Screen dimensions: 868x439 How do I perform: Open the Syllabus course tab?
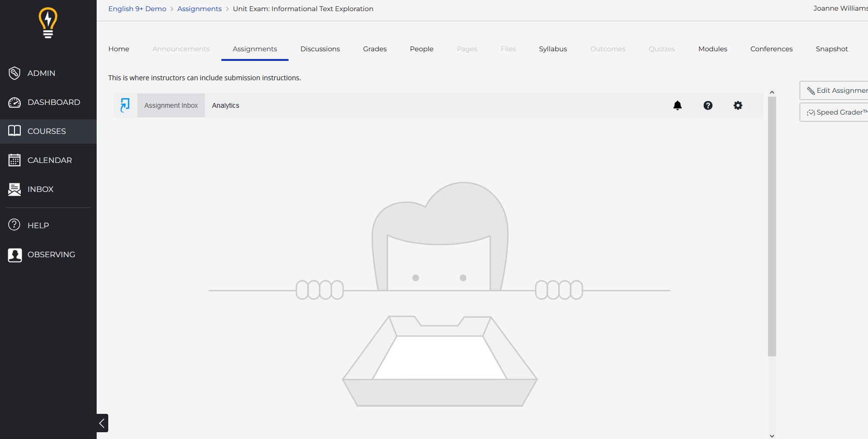(553, 49)
